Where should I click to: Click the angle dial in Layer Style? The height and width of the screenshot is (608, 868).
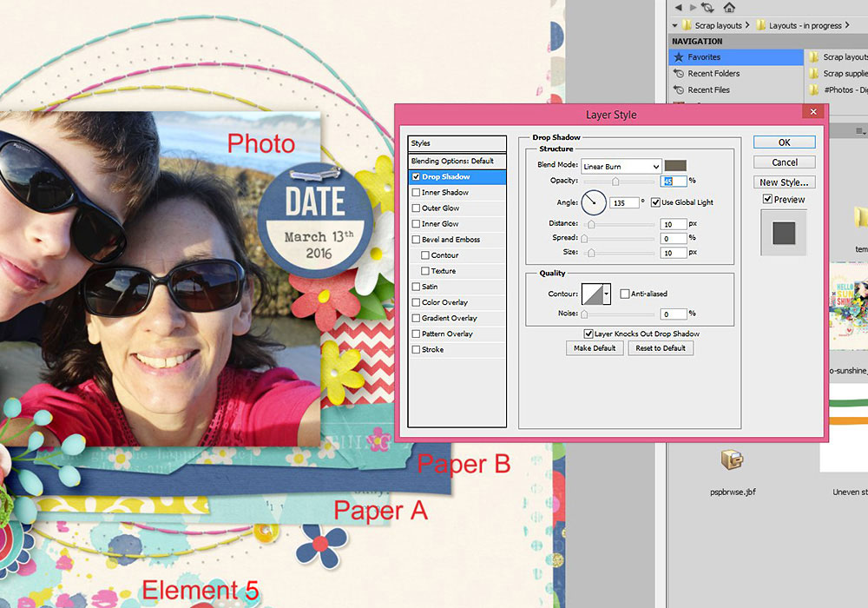(594, 202)
